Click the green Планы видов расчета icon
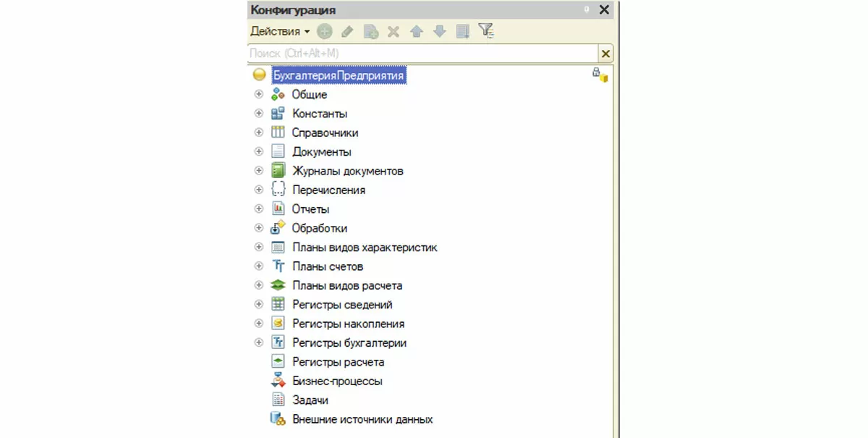Viewport: 868px width, 438px height. [278, 285]
